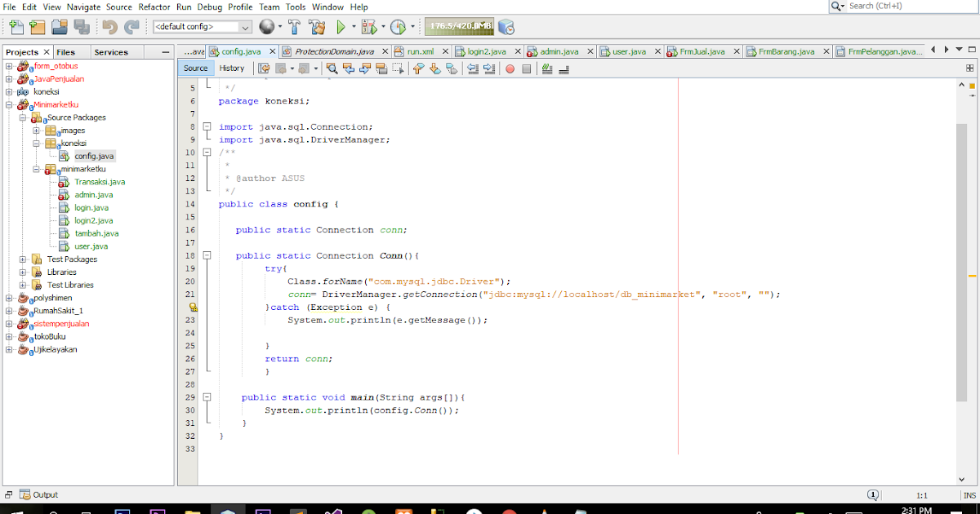
Task: Run the project with the green Run arrow
Action: [341, 25]
